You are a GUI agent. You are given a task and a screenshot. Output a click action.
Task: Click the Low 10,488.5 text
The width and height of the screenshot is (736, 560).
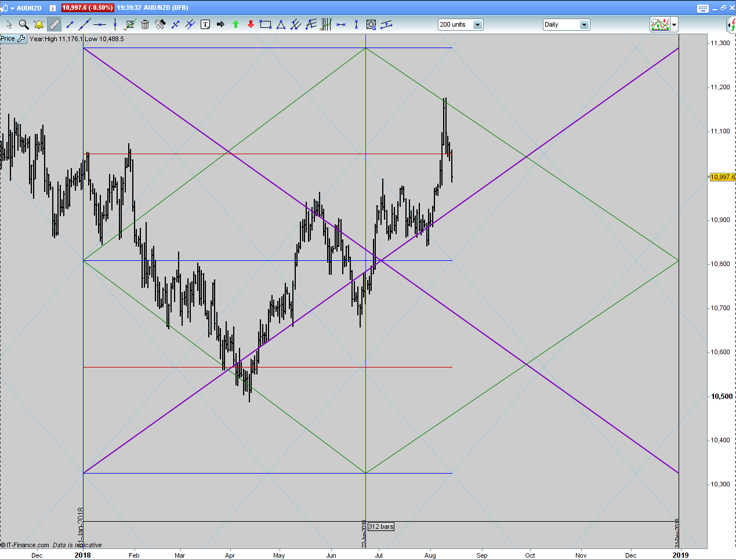(104, 39)
